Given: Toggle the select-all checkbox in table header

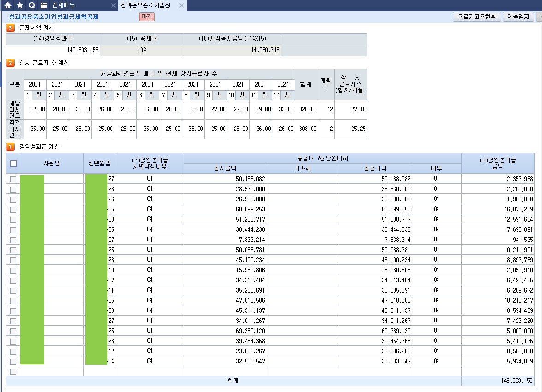Looking at the screenshot, I should pos(13,163).
